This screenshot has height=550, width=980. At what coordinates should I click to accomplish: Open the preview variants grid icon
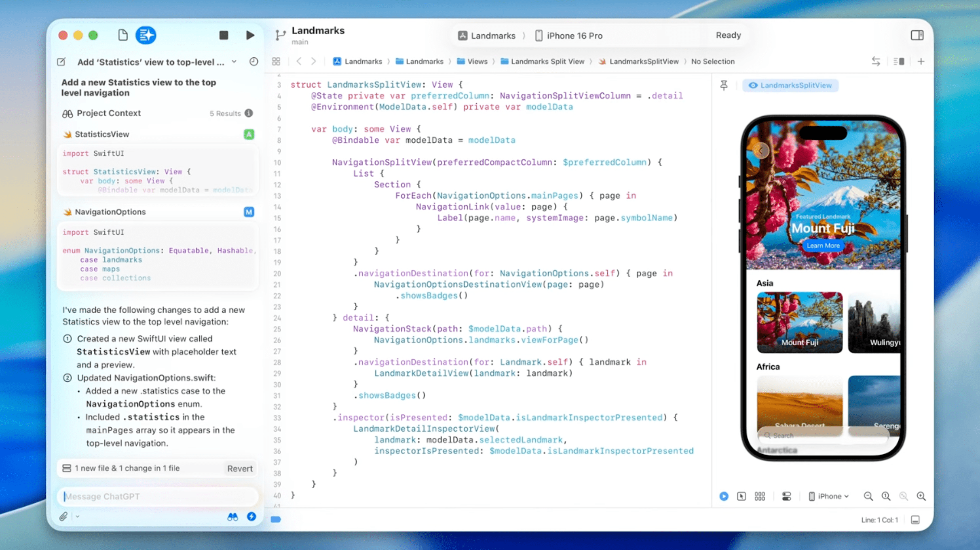760,496
